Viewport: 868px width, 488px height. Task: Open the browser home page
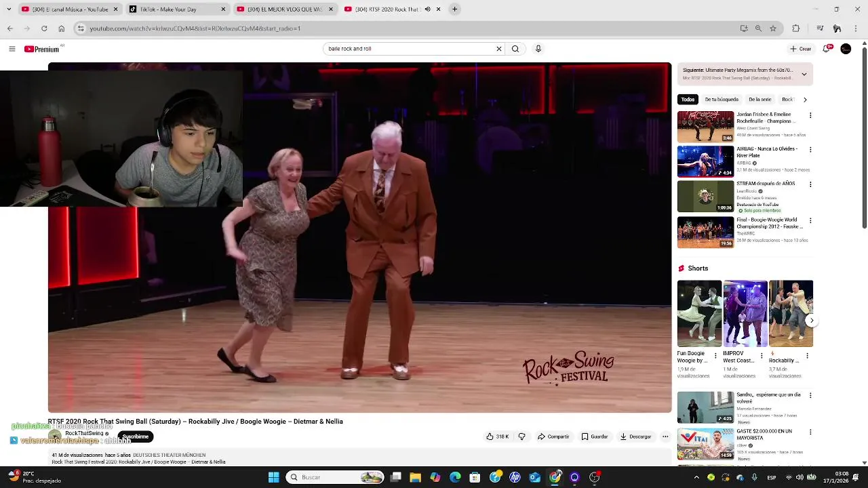tap(61, 28)
